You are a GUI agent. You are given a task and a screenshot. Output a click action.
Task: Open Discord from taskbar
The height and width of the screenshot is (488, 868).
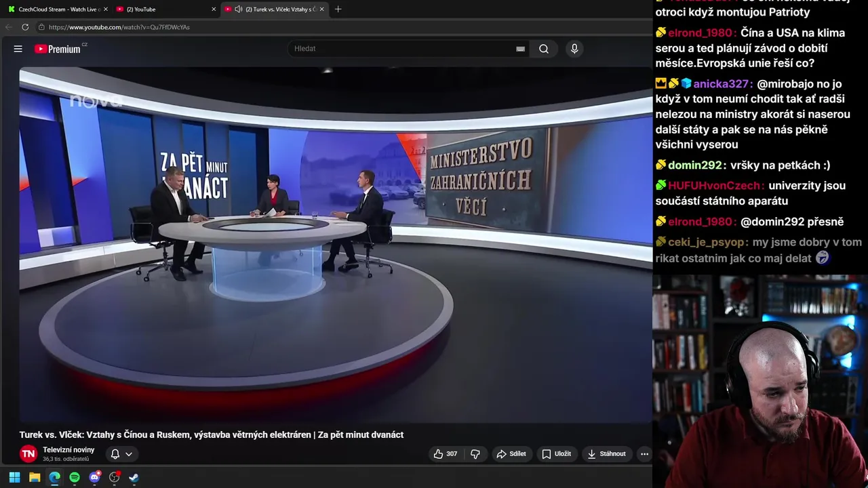coord(94,477)
